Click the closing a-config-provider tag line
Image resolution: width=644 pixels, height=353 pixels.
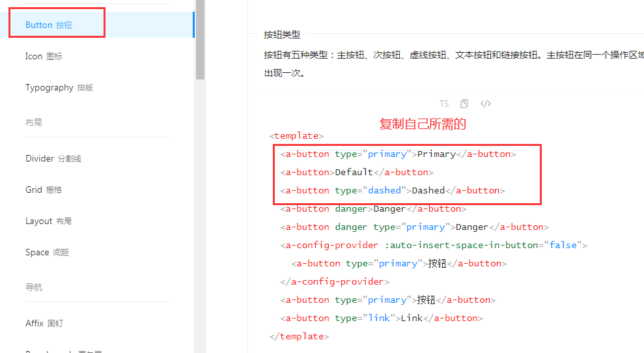[335, 281]
